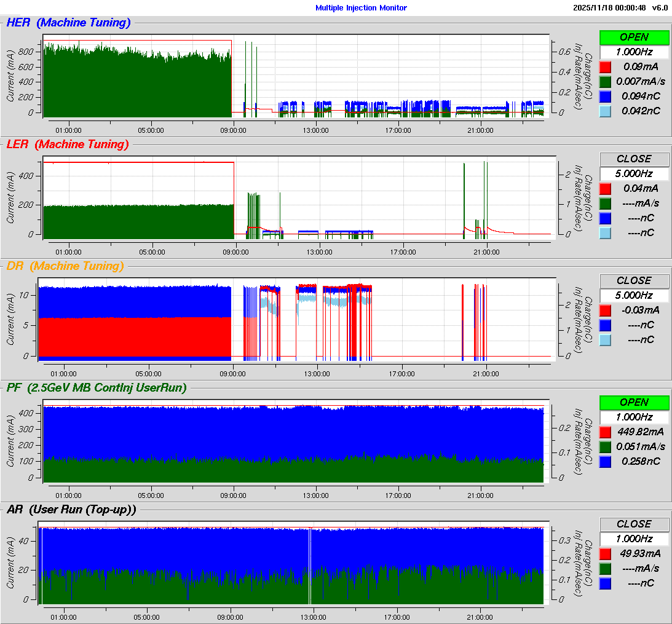Click the AR 49.93mA current readout
Image resolution: width=672 pixels, height=624 pixels.
tap(640, 554)
